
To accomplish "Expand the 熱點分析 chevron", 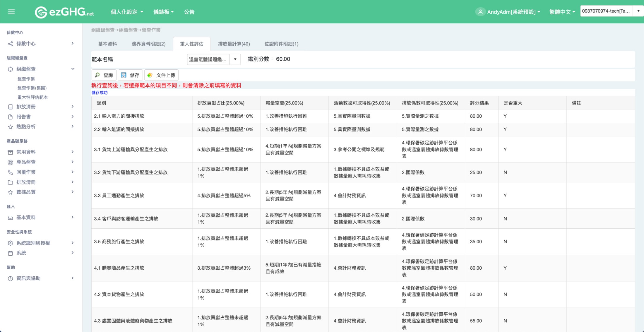I will click(73, 126).
